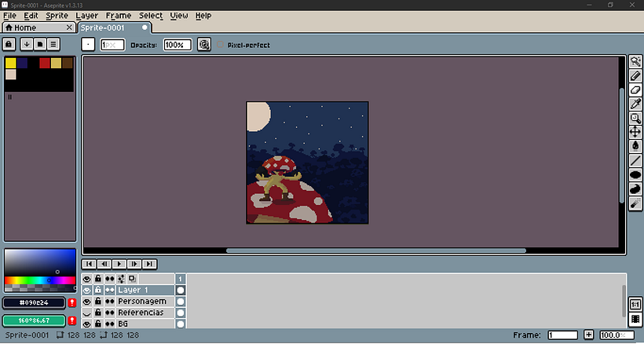The image size is (644, 344).
Task: Click the background color warning icon
Action: (72, 320)
